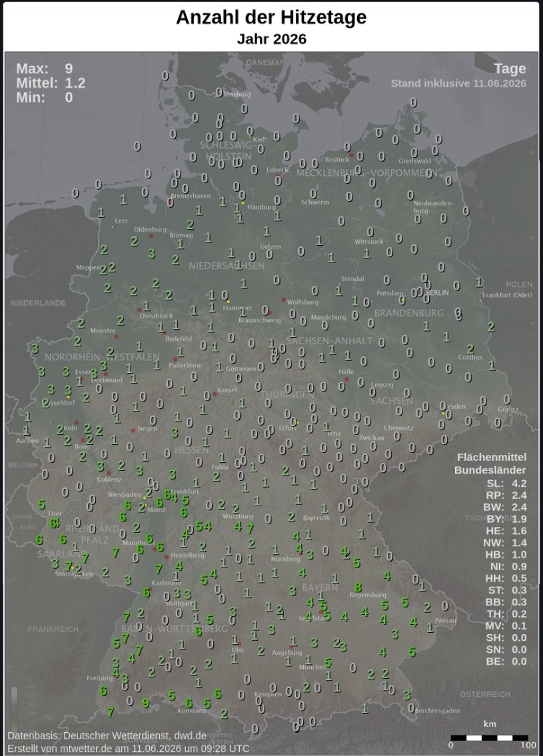The width and height of the screenshot is (543, 756).
Task: Select the 'HE: 1.6' state average
Action: pos(506,531)
